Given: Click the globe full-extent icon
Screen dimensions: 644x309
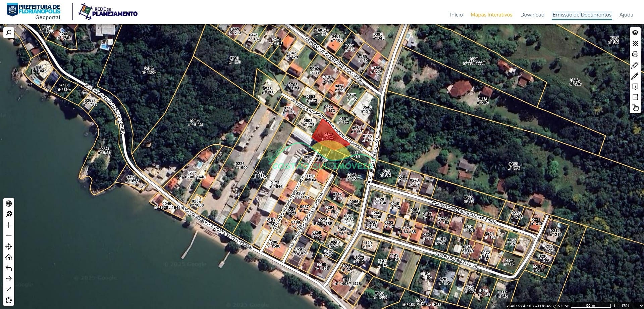Looking at the screenshot, I should [9, 204].
